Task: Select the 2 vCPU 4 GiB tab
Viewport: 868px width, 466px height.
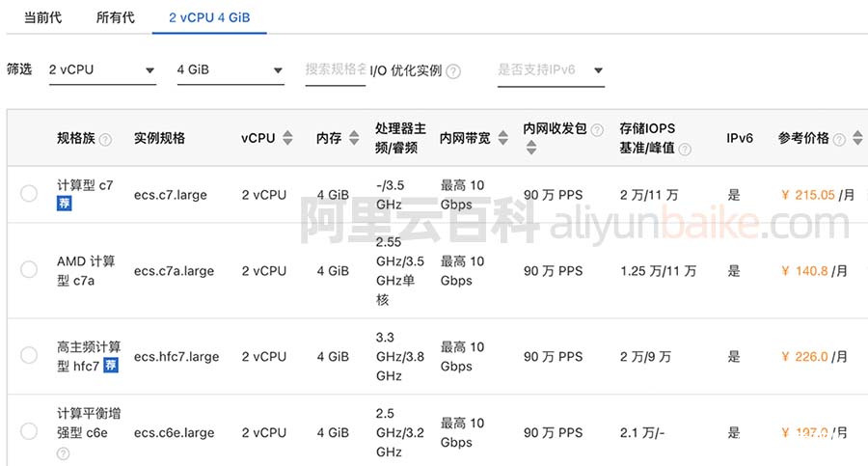Action: [209, 17]
